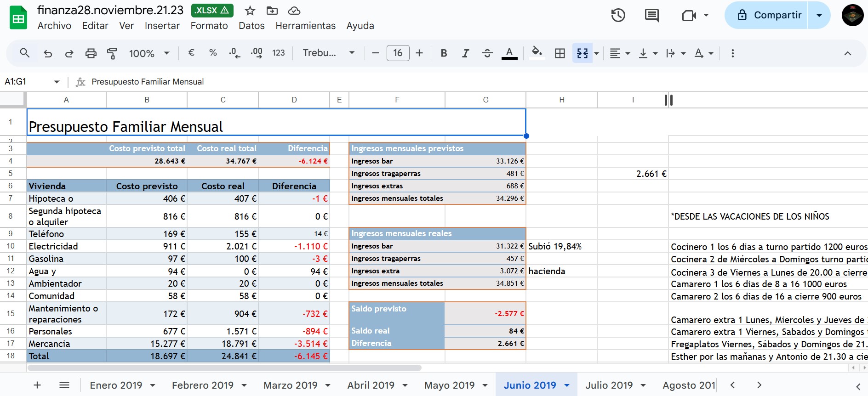Open the comments panel icon
Image resolution: width=868 pixels, height=396 pixels.
coord(651,15)
